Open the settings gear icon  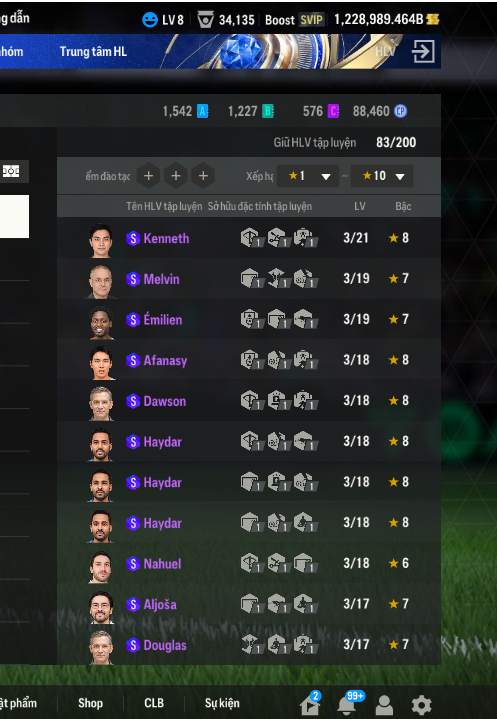(421, 705)
